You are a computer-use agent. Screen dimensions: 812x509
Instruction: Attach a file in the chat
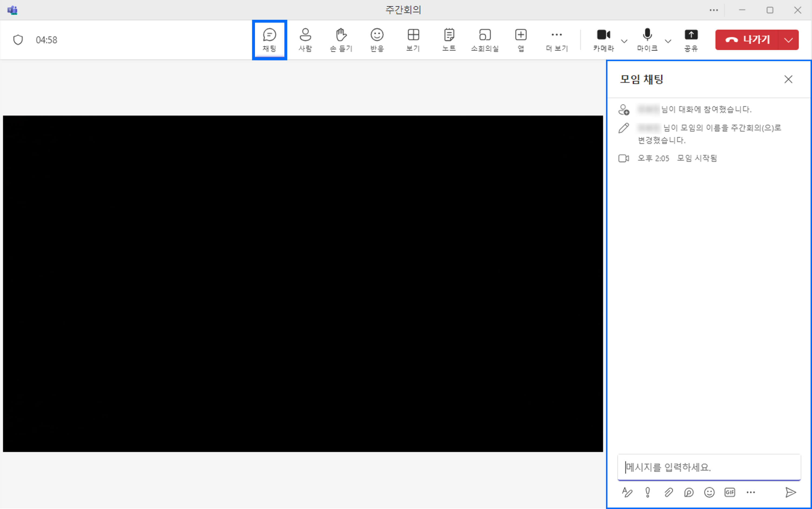(668, 492)
